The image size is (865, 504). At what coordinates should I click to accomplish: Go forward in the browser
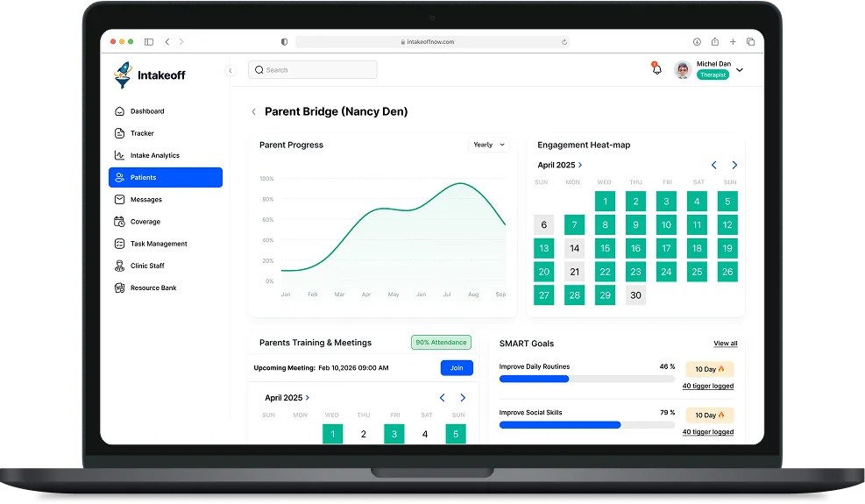point(181,42)
